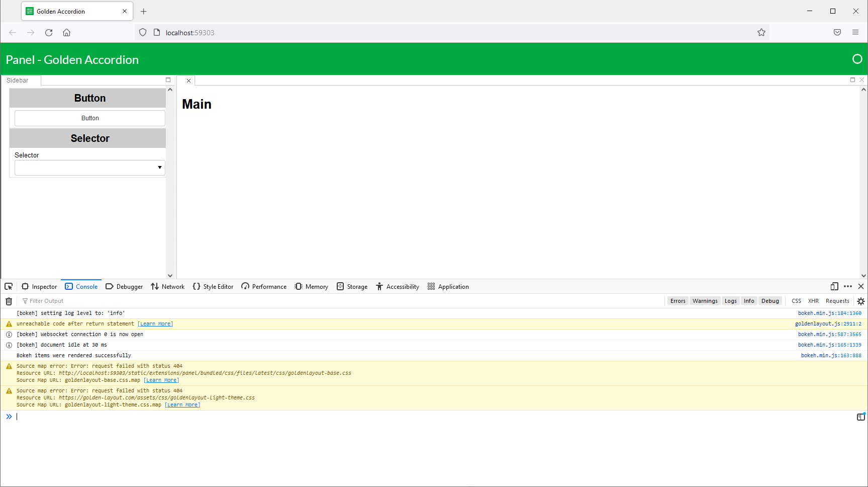Screen dimensions: 868x487
Task: Toggle responsive design mode
Action: [x=834, y=287]
